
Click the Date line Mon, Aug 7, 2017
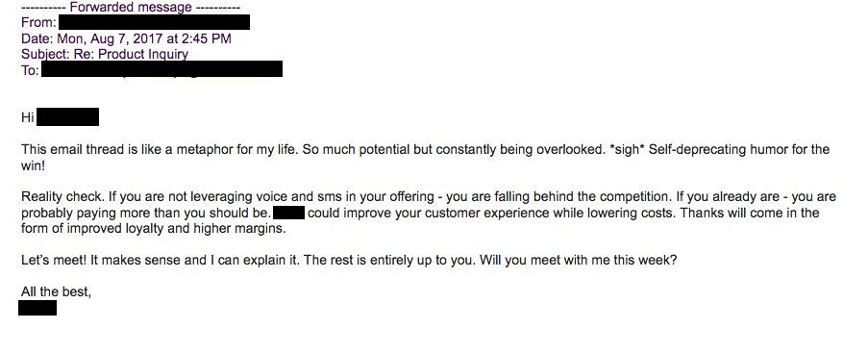126,38
